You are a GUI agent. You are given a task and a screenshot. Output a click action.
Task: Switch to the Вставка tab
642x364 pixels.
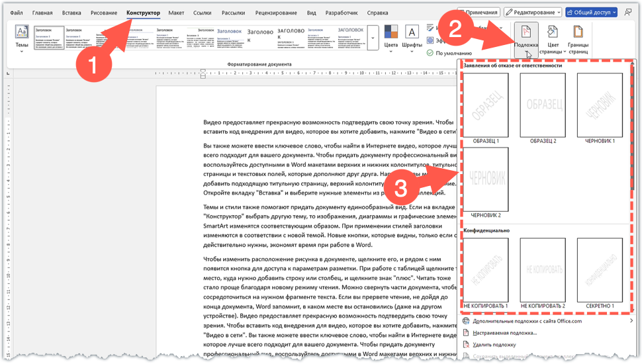pyautogui.click(x=71, y=13)
